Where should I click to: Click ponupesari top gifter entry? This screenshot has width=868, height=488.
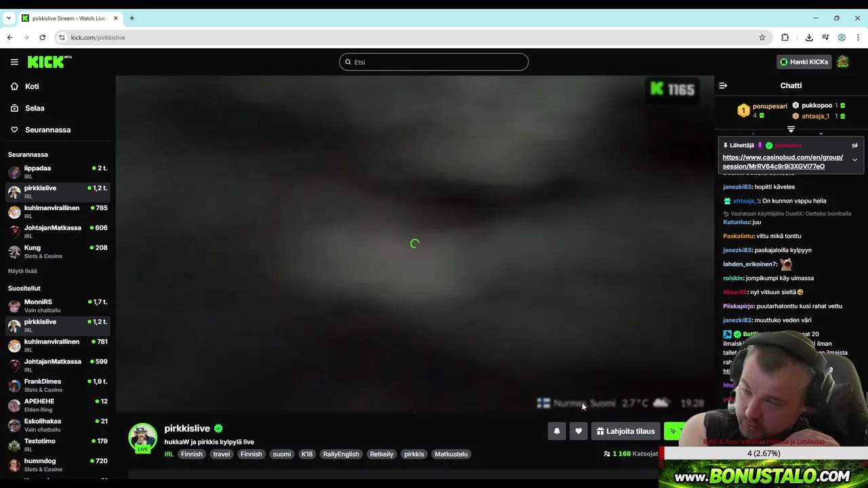click(763, 110)
